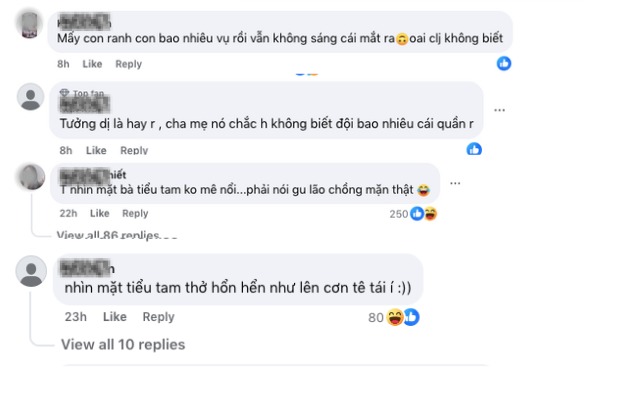The height and width of the screenshot is (408, 635).
Task: Reply to the comment posted 23h ago
Action: (158, 317)
